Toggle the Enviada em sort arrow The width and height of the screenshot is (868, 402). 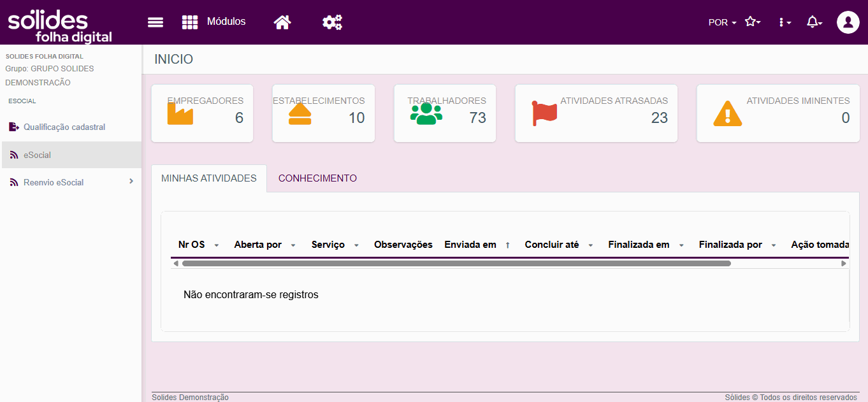pyautogui.click(x=508, y=245)
